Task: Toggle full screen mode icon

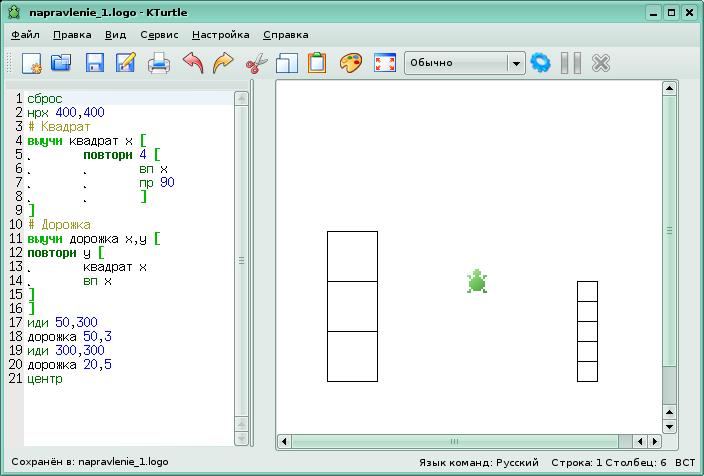Action: 384,63
